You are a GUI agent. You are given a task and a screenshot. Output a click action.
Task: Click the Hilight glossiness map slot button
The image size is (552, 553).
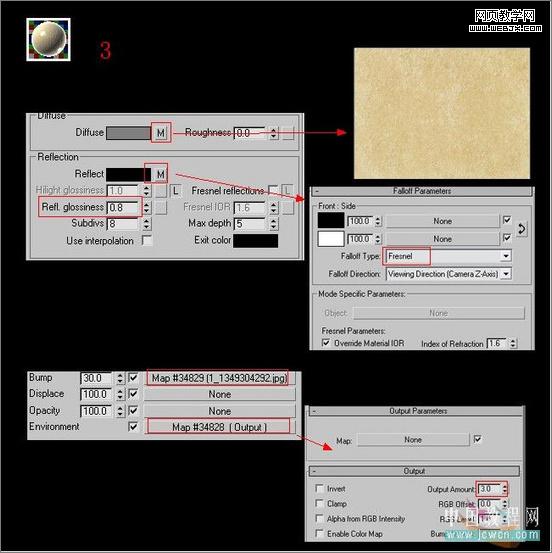161,191
